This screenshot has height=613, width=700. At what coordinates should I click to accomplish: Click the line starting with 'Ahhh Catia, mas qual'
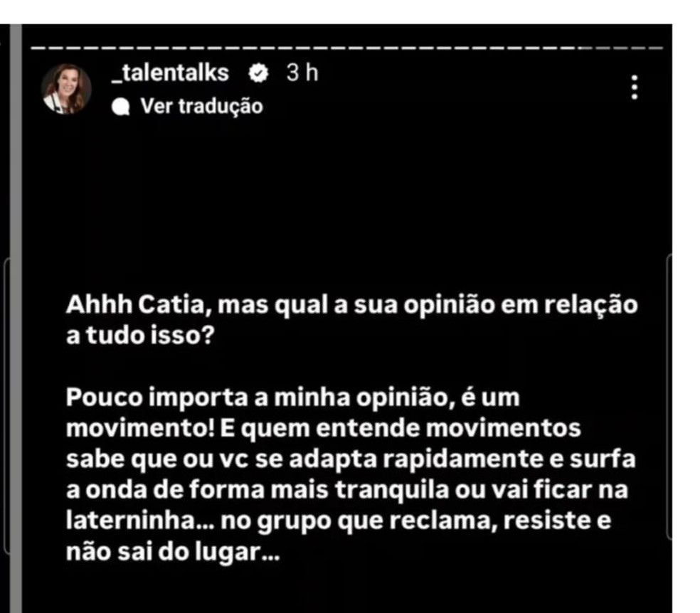pyautogui.click(x=352, y=306)
